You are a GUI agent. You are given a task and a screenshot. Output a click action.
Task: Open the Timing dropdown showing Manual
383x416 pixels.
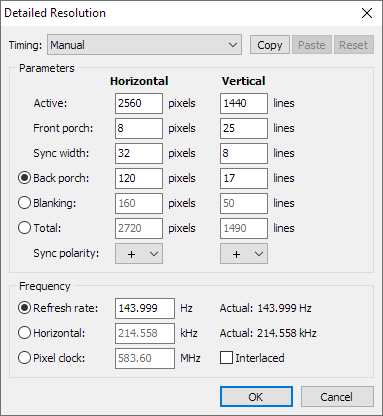(x=144, y=45)
